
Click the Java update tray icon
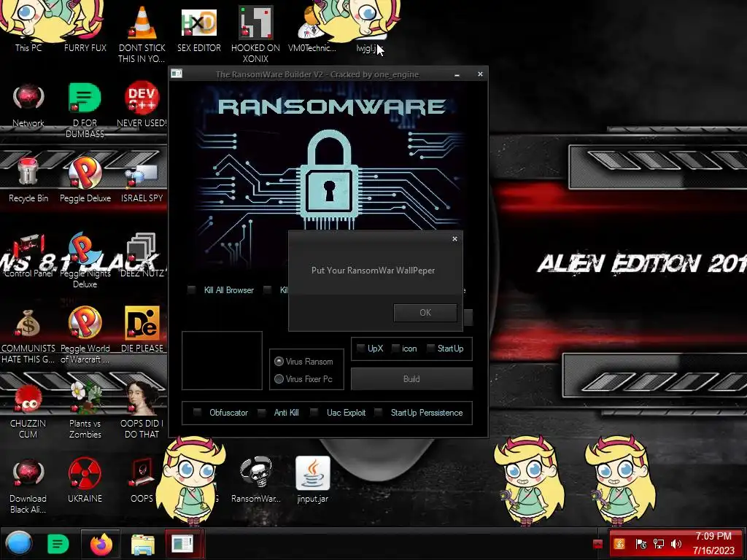coord(619,543)
